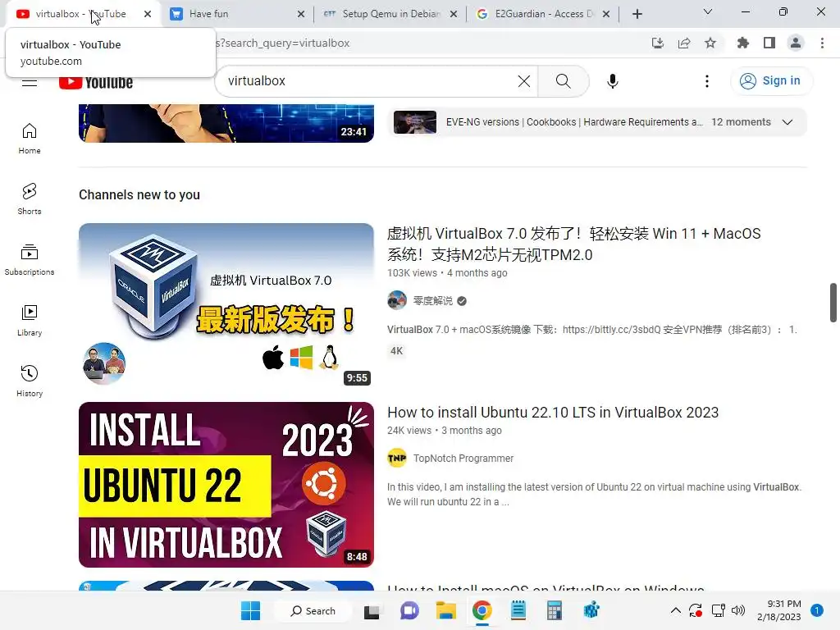Click the Sign in button
840x630 pixels.
tap(770, 81)
